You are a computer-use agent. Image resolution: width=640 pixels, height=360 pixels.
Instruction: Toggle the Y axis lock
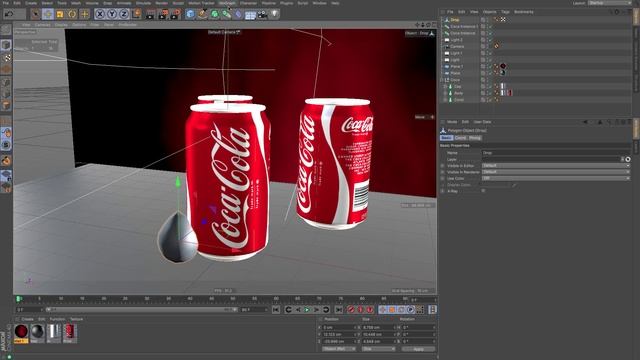tap(111, 14)
